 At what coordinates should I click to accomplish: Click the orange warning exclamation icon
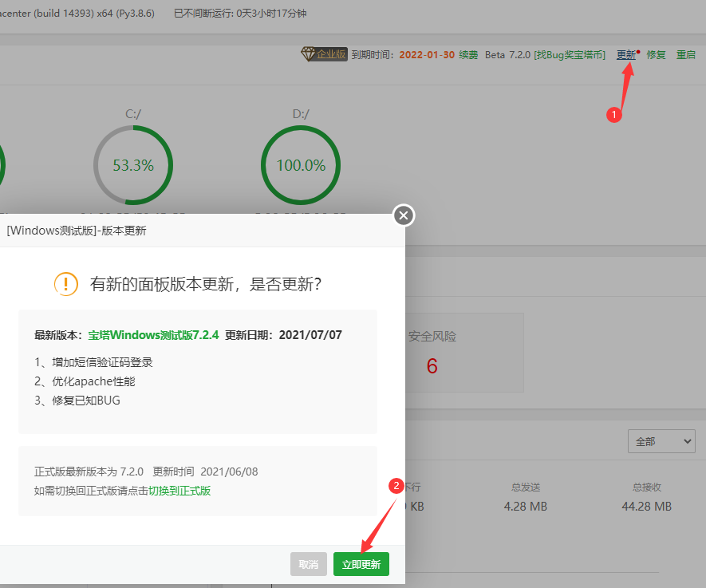pos(65,284)
